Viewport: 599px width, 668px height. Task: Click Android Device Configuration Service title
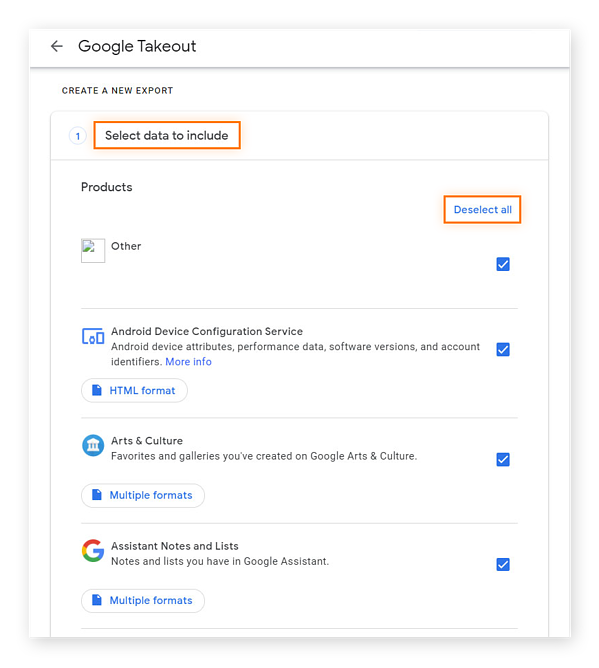(207, 331)
